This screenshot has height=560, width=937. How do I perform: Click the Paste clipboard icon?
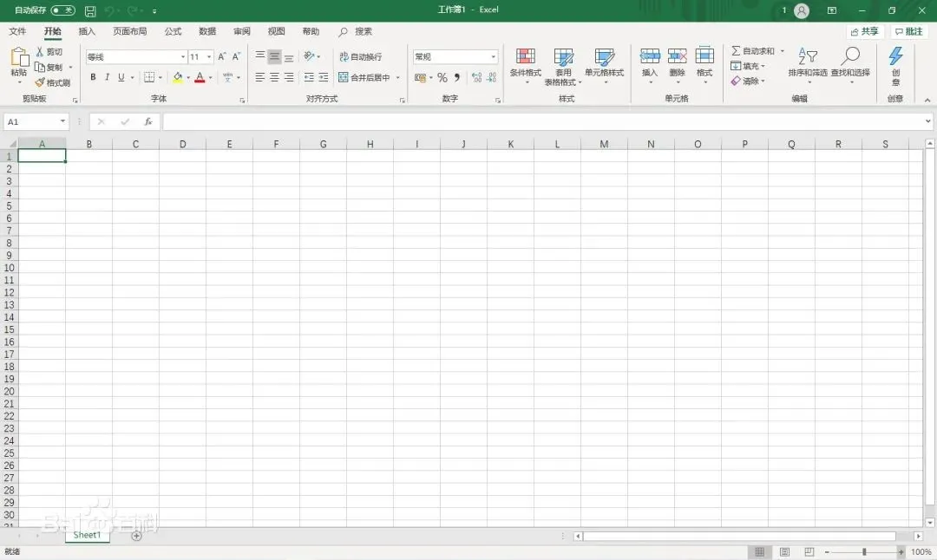coord(19,57)
